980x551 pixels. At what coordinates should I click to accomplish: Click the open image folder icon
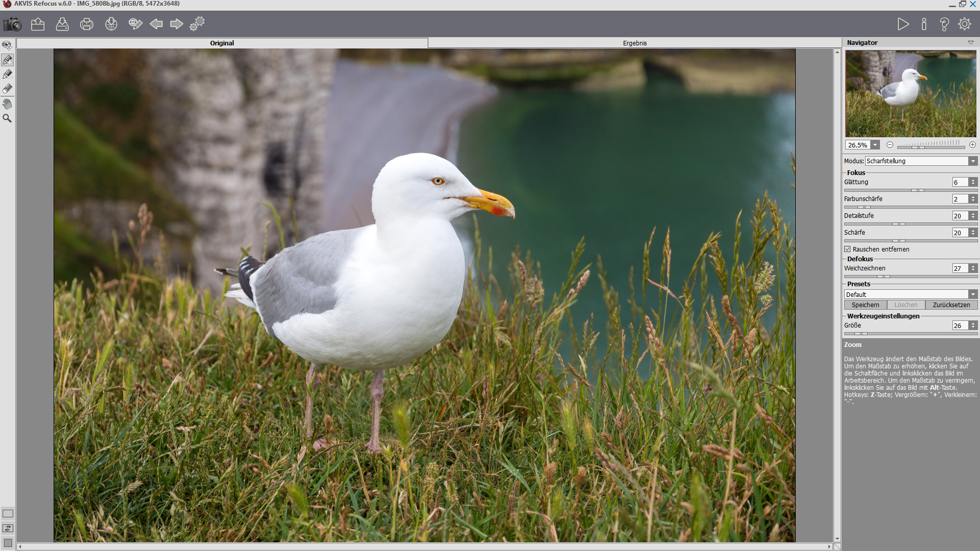pyautogui.click(x=38, y=24)
